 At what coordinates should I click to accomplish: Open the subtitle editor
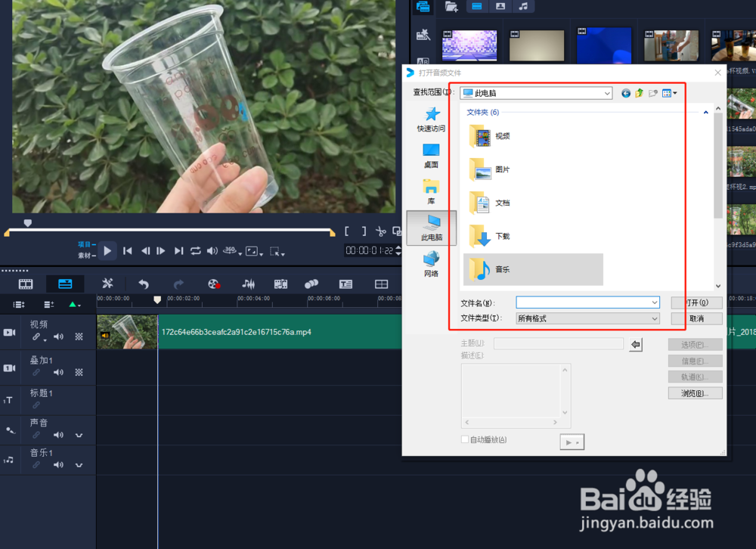345,284
